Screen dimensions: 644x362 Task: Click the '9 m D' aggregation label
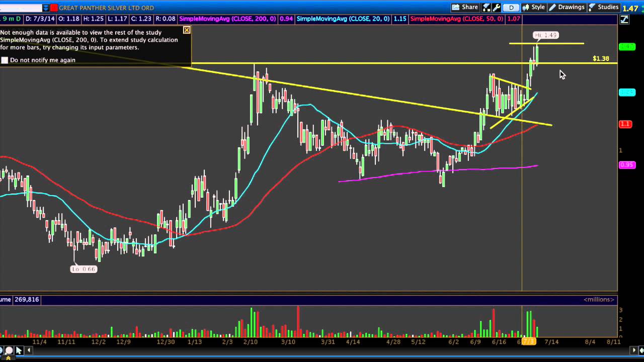[11, 19]
